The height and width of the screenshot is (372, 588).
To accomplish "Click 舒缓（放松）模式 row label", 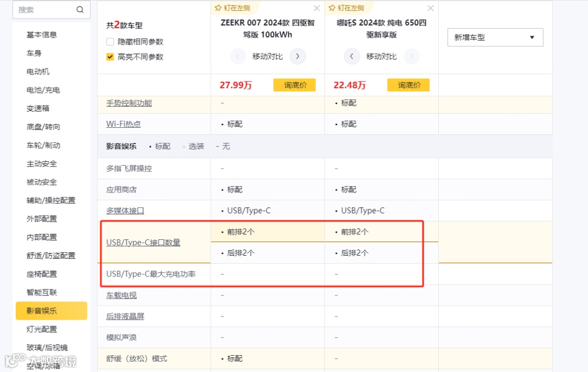I will (x=137, y=358).
